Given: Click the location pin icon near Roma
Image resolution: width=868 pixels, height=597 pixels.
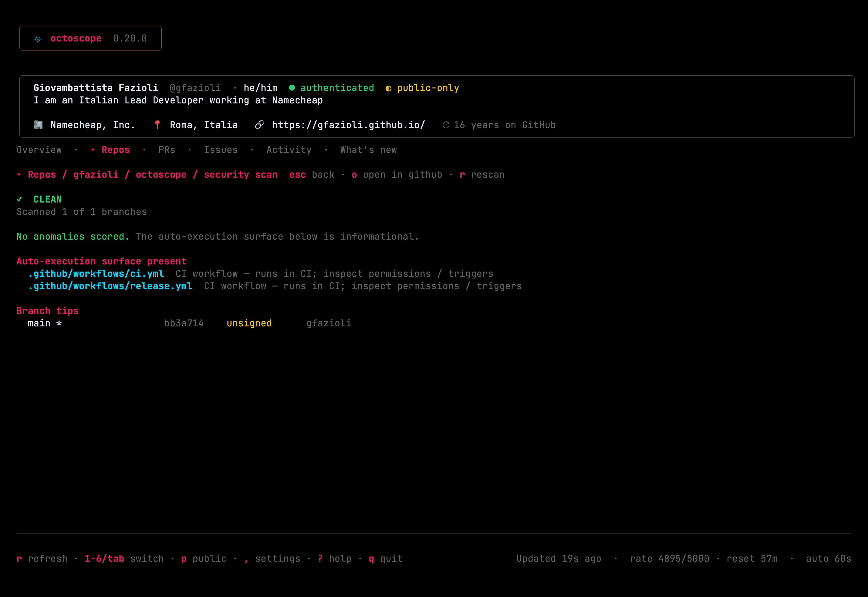Looking at the screenshot, I should tap(158, 125).
